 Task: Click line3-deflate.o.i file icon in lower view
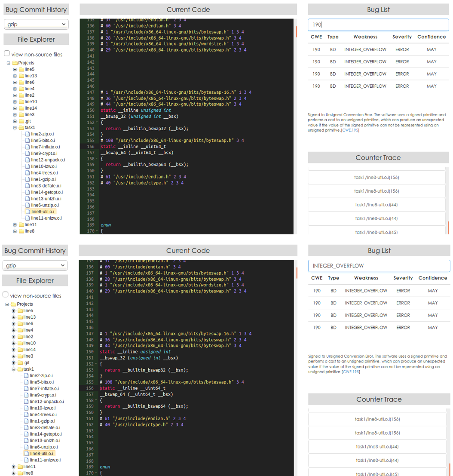click(26, 427)
